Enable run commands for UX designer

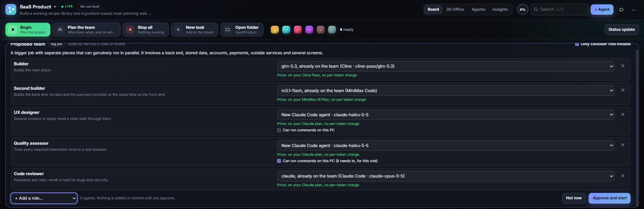(x=279, y=130)
